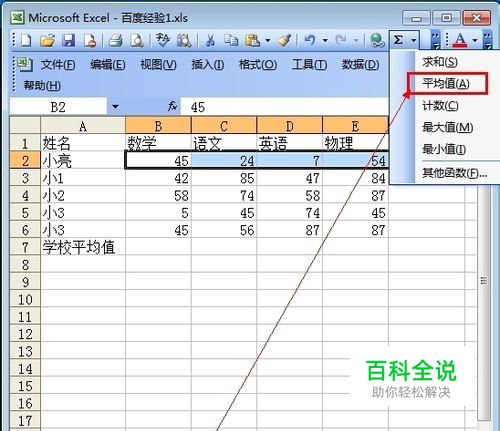Select cell C3 containing 85
The height and width of the screenshot is (431, 500).
(x=224, y=178)
